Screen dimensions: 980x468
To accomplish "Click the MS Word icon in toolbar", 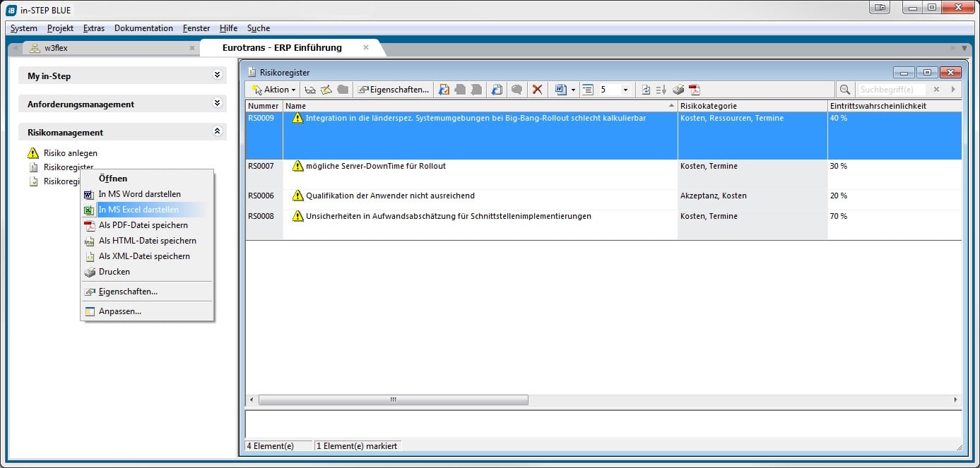I will coord(561,90).
